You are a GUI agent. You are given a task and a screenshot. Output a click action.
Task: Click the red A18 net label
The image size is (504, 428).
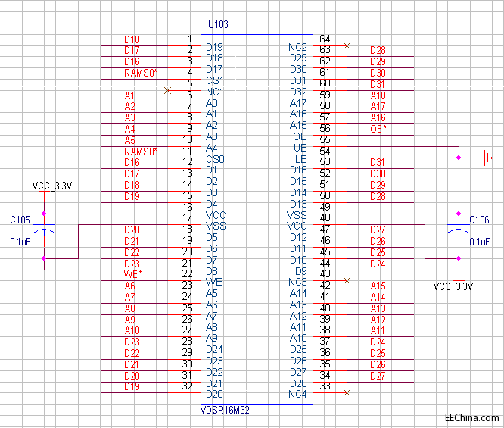click(378, 95)
